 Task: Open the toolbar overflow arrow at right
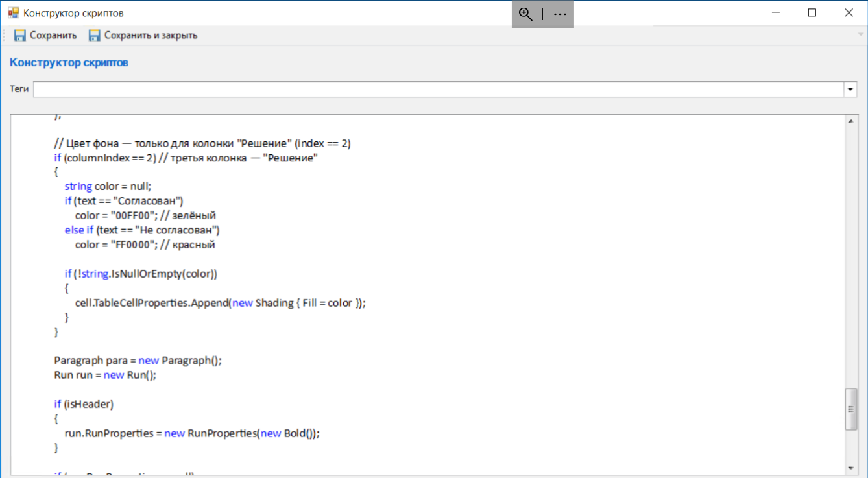click(860, 35)
